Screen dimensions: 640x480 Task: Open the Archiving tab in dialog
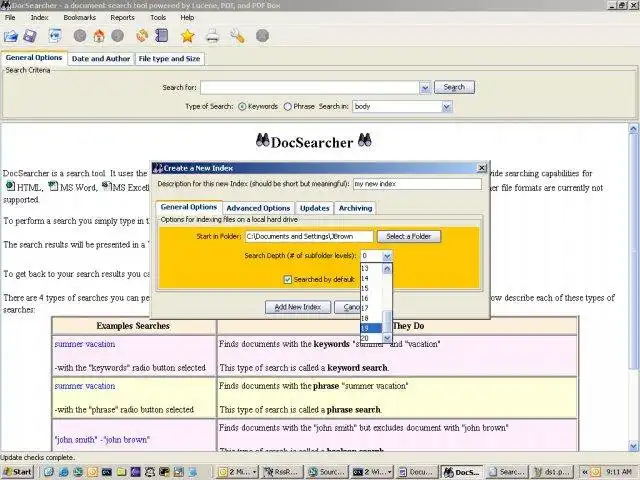pyautogui.click(x=356, y=208)
